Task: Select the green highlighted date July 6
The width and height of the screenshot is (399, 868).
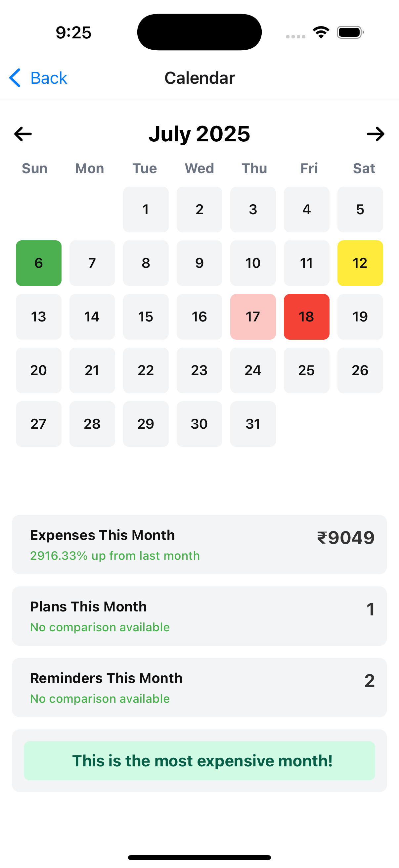Action: coord(38,263)
